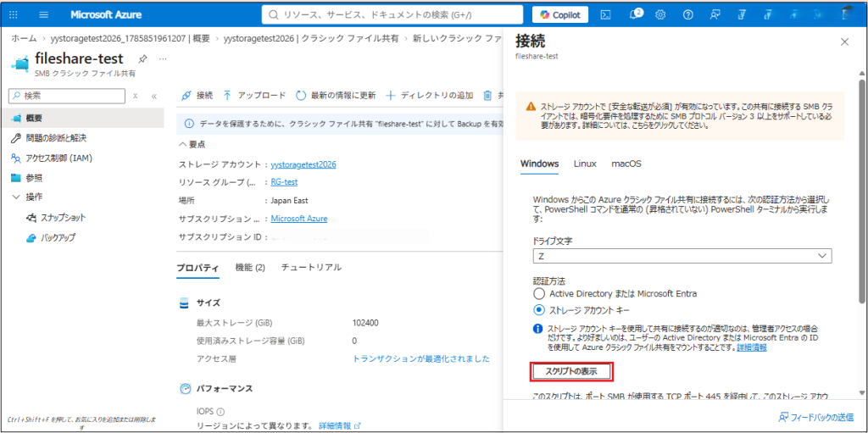The width and height of the screenshot is (868, 433).
Task: Switch to the プロパティ tab
Action: click(198, 268)
